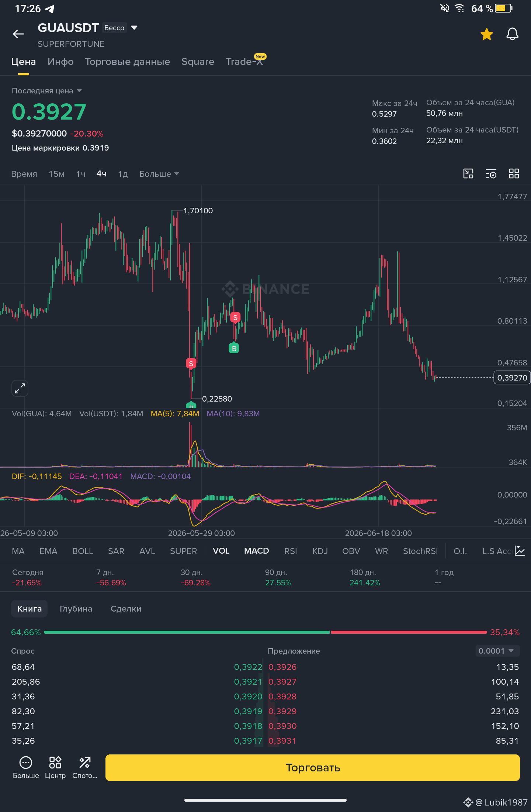This screenshot has width=531, height=812.
Task: Tap the Bid/ask ratio bar
Action: pyautogui.click(x=265, y=632)
